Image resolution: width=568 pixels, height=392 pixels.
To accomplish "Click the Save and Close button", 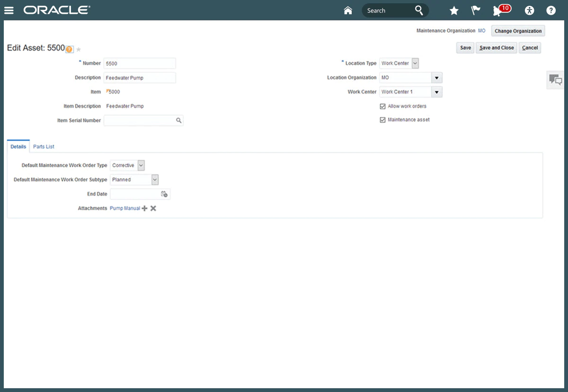I will click(x=497, y=48).
